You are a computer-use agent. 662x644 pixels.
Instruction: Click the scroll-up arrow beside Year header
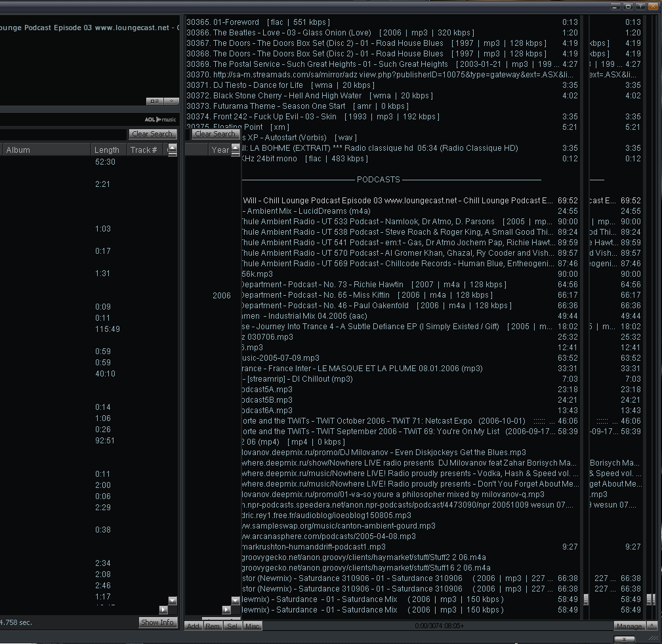click(x=236, y=148)
